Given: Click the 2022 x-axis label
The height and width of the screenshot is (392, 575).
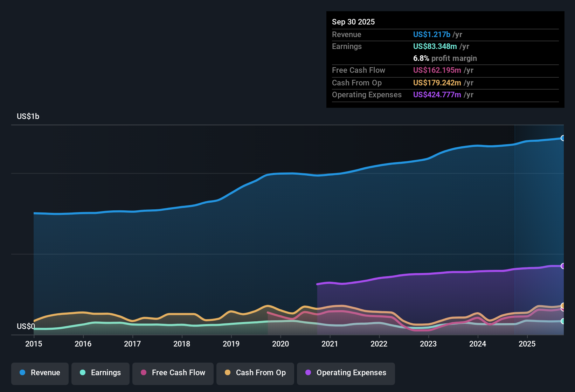Looking at the screenshot, I should click(379, 344).
